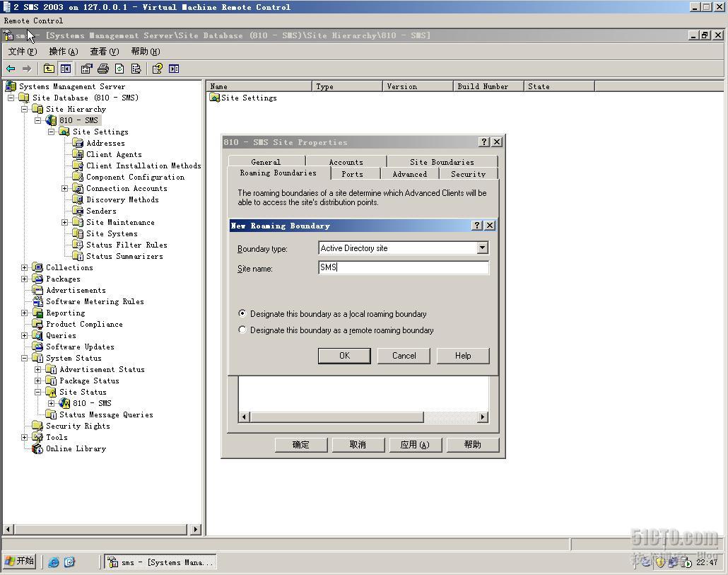This screenshot has width=728, height=575.
Task: Open the 操作(A) menu
Action: tap(64, 52)
